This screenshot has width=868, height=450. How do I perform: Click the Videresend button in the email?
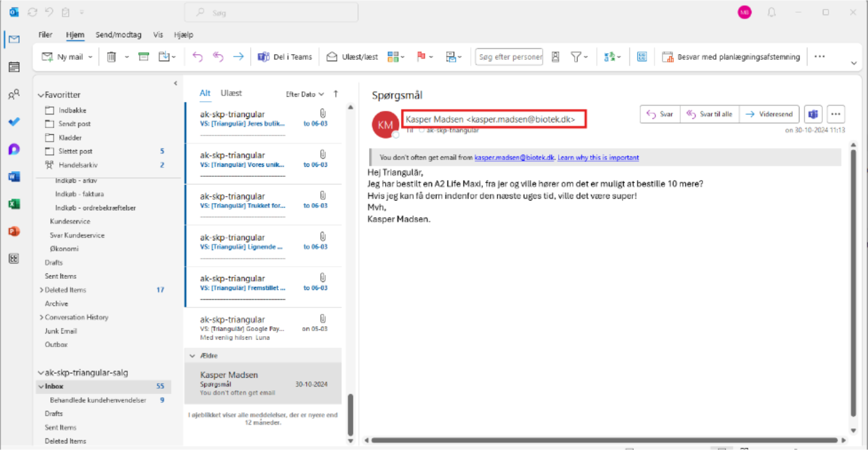point(769,115)
